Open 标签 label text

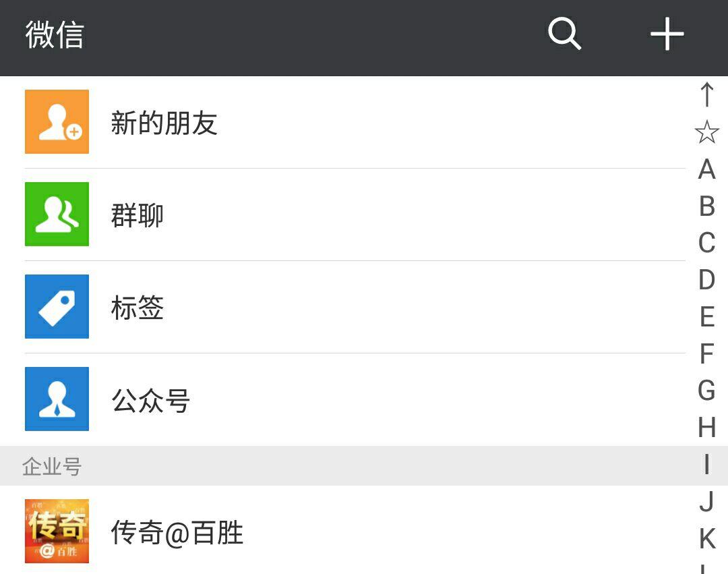138,308
